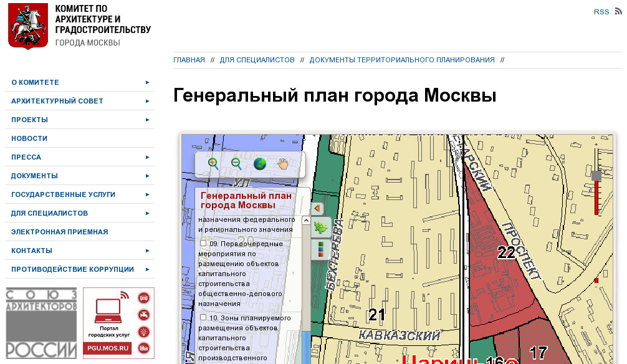The height and width of the screenshot is (364, 627).
Task: Select the zoom in magnifier tool
Action: coord(213,163)
